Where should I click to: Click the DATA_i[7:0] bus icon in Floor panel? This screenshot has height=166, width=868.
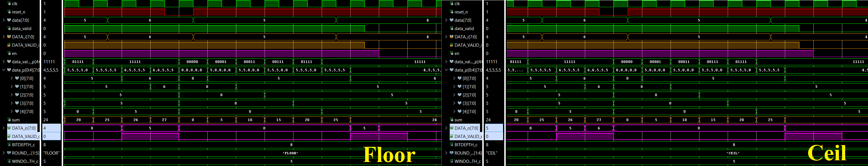[9, 37]
